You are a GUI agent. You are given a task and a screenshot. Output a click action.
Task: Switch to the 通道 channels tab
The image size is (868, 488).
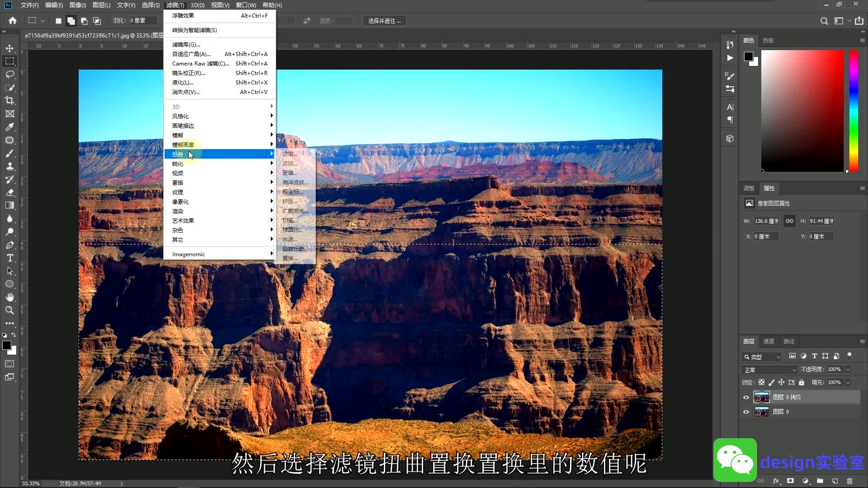(x=769, y=341)
